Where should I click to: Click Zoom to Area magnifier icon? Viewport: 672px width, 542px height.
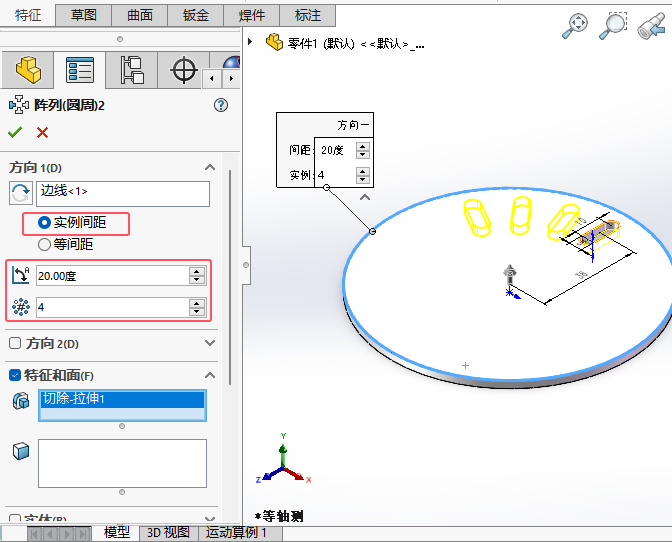coord(613,26)
